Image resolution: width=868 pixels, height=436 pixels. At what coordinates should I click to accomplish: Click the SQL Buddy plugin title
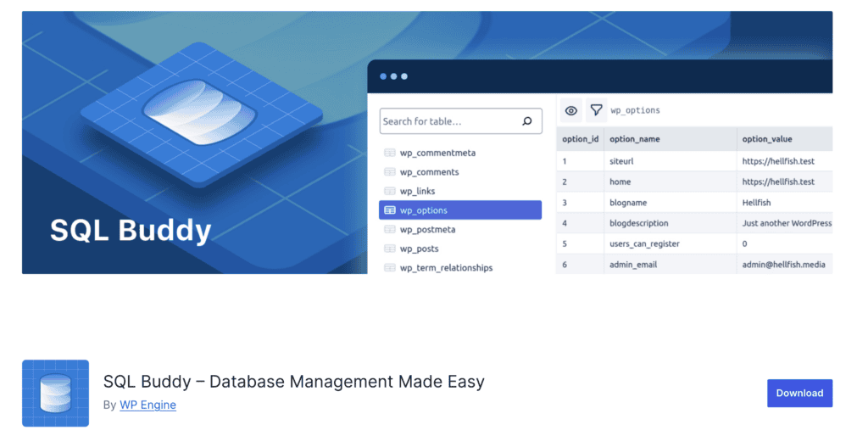tap(293, 382)
